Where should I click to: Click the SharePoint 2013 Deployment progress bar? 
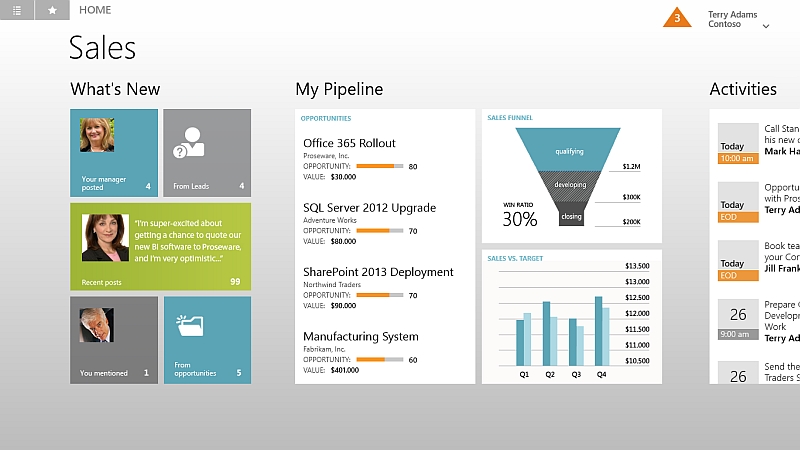pyautogui.click(x=380, y=295)
